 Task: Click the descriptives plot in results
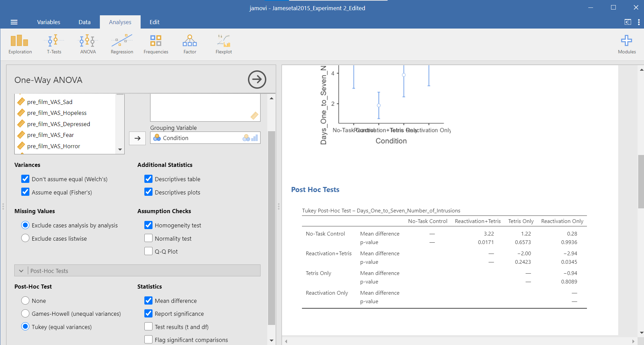tap(386, 105)
